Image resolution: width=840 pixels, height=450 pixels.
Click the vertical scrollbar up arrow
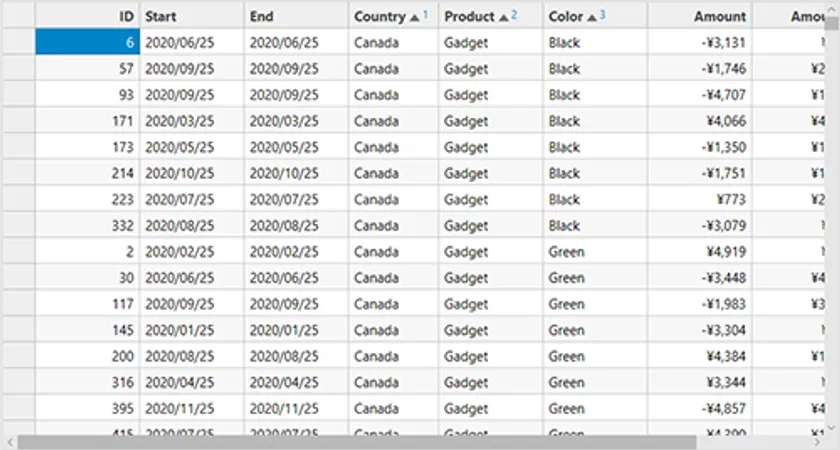832,8
